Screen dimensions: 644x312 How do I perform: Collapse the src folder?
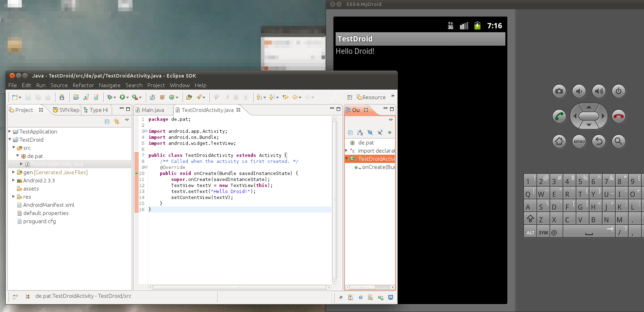pos(14,148)
